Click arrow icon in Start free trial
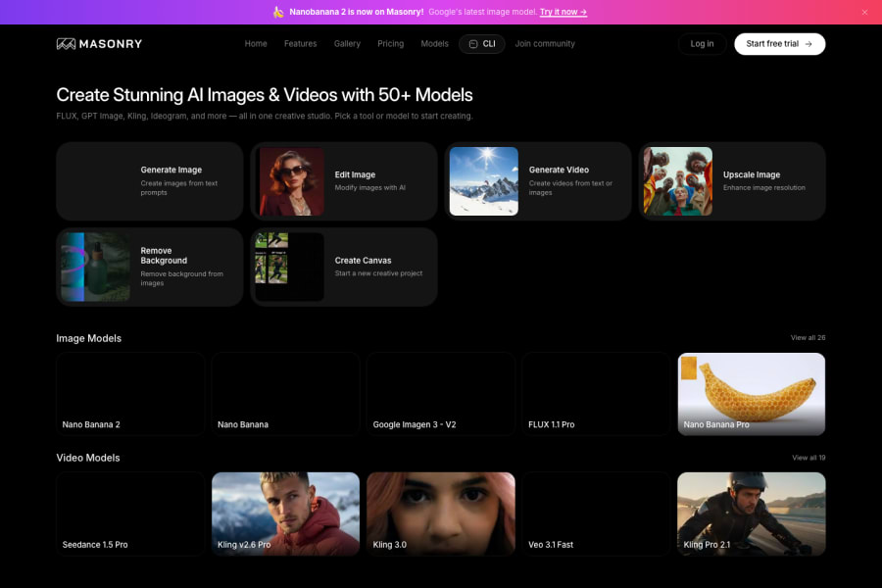The image size is (882, 588). [808, 44]
